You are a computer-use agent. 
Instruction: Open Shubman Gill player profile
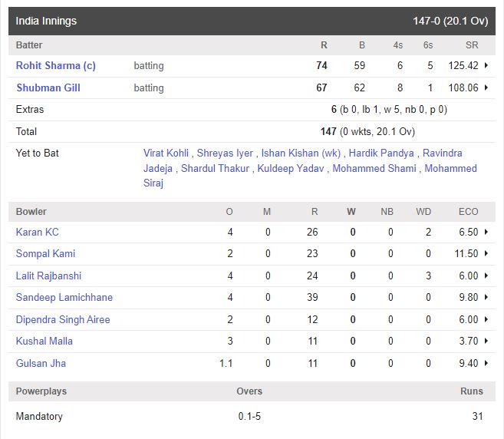click(48, 87)
